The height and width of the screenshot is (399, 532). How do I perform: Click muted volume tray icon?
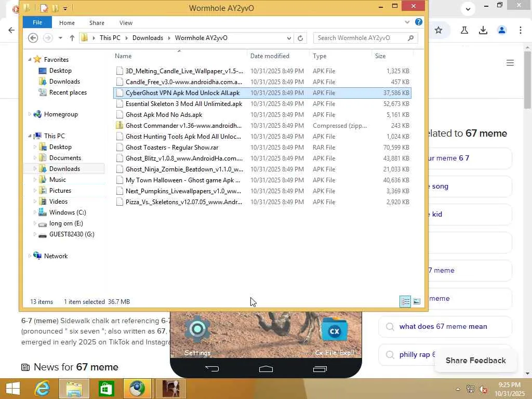[482, 389]
